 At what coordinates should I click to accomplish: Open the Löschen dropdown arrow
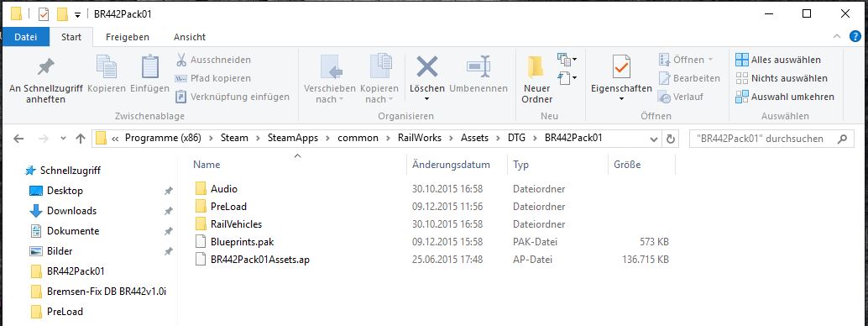[x=426, y=99]
